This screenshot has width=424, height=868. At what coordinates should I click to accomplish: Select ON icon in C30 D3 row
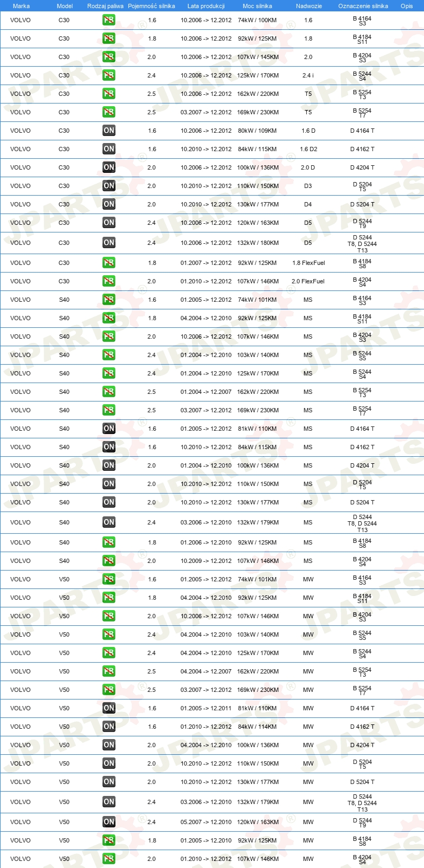tap(109, 186)
